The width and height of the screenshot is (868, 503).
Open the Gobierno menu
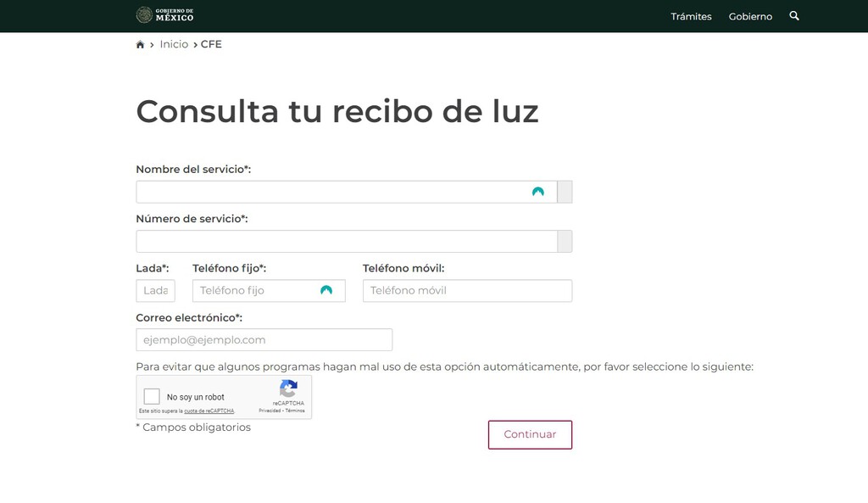749,16
